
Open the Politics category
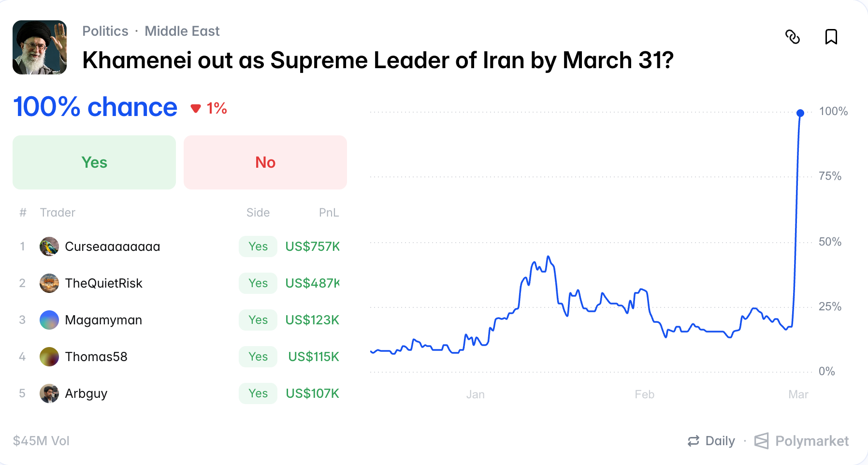[x=105, y=31]
